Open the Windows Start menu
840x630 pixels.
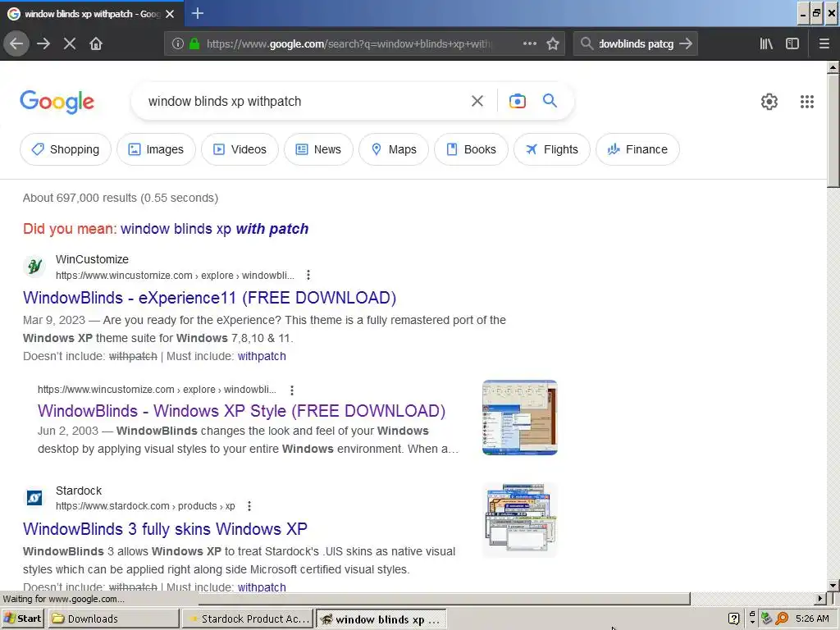point(22,619)
